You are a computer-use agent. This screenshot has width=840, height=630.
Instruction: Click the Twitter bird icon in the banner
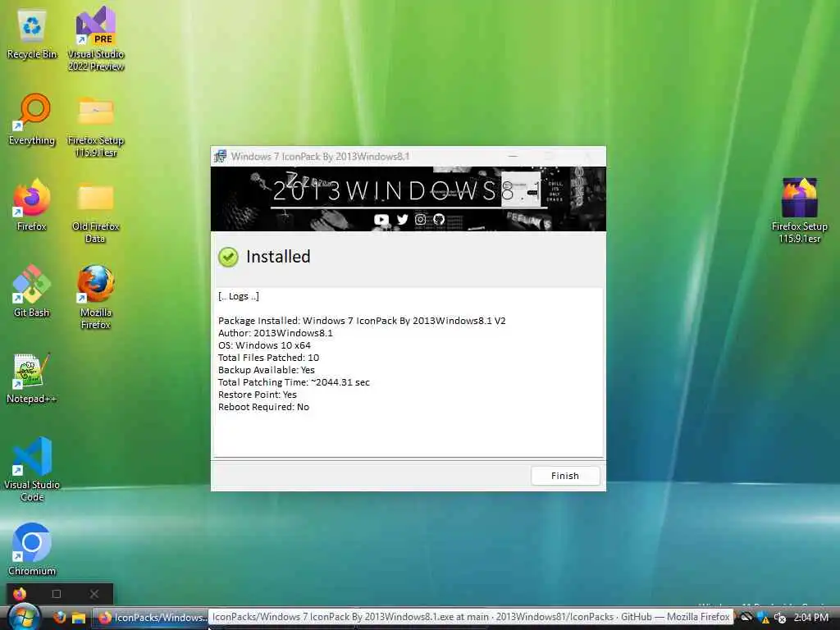[x=402, y=219]
